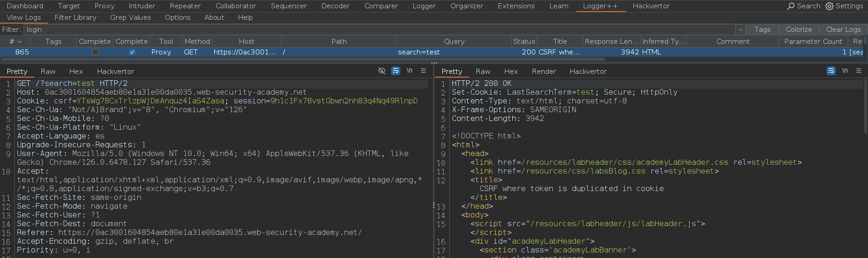Open Logger++ Options sub-tab
Screen dimensions: 868x258
coord(177,18)
